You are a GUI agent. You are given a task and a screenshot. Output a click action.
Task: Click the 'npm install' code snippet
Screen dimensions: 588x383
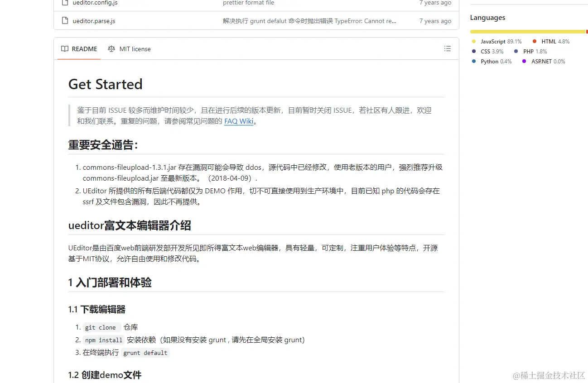point(104,340)
